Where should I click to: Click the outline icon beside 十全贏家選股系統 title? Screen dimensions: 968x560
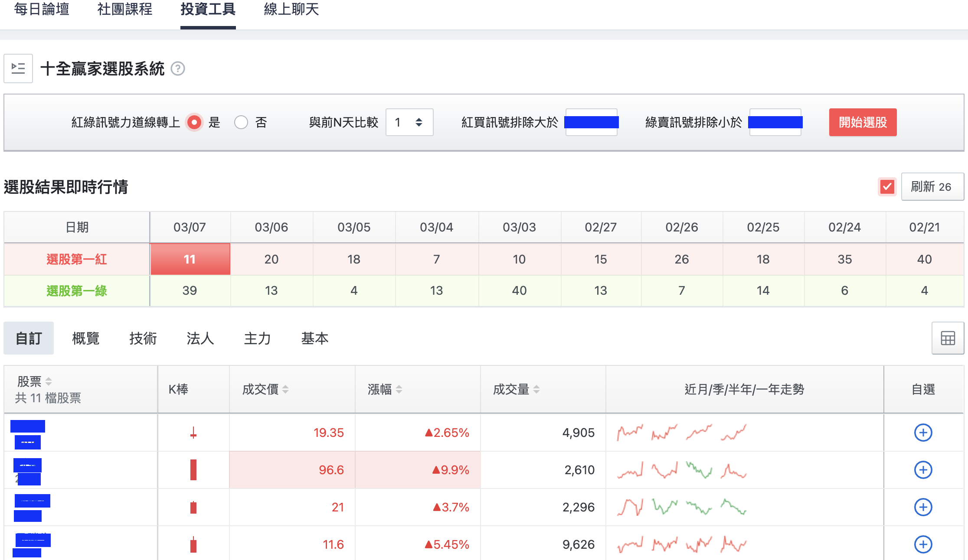[18, 68]
